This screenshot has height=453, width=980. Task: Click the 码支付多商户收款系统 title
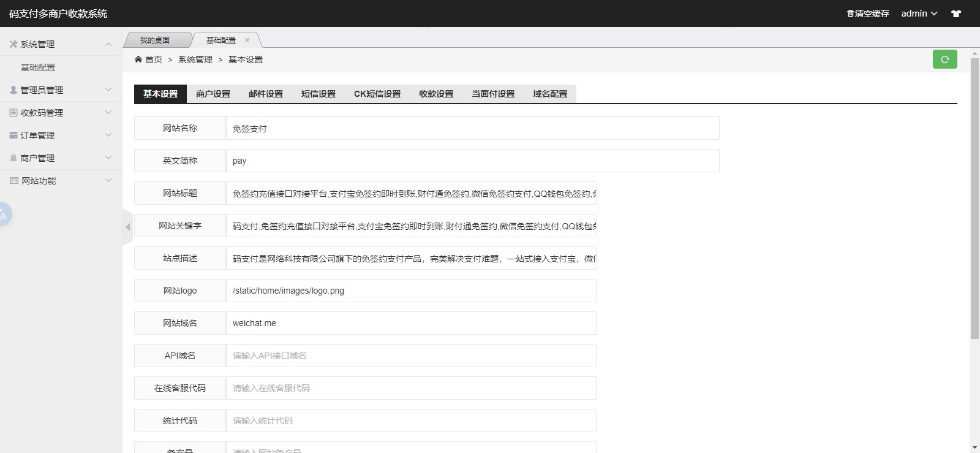pos(58,13)
